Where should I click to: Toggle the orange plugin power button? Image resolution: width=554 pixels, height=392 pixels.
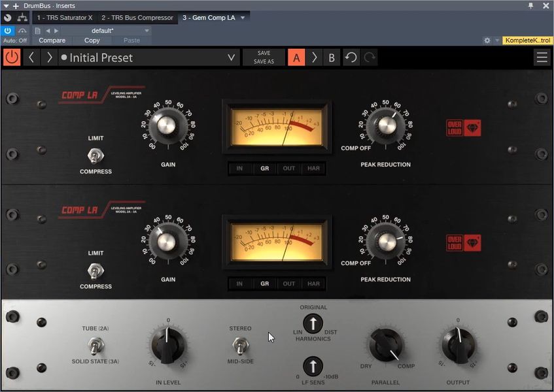(12, 57)
